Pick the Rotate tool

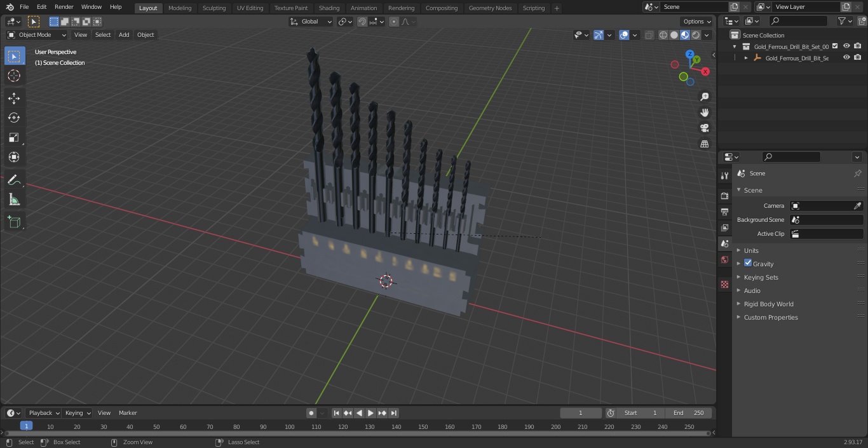click(x=14, y=118)
